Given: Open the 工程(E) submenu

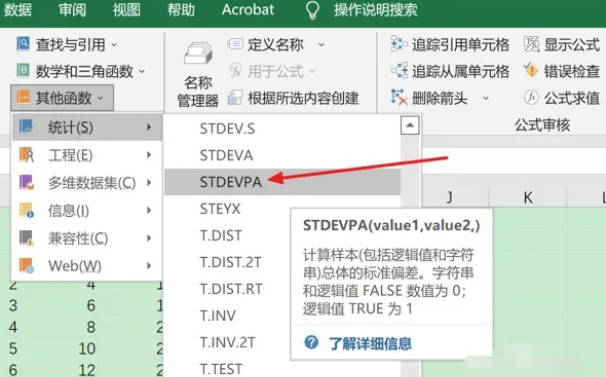Looking at the screenshot, I should coord(86,155).
